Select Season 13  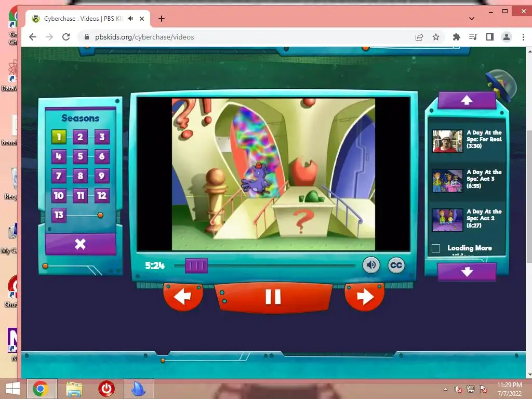pos(59,215)
